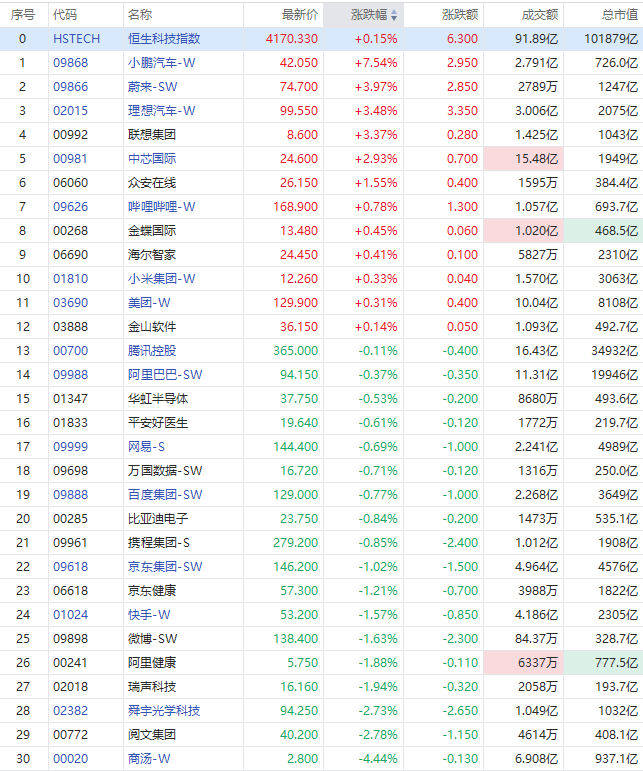Select 众安在线 stock name
This screenshot has height=771, width=643.
click(x=151, y=183)
